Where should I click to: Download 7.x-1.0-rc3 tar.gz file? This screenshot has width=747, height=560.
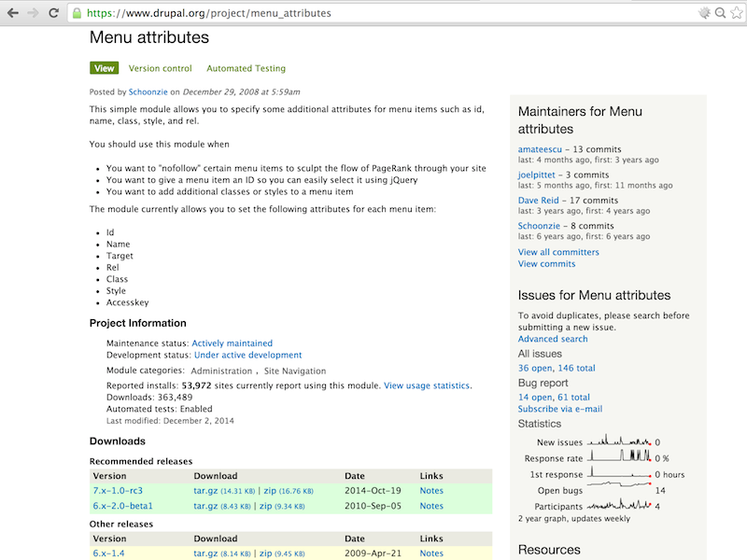tap(205, 490)
